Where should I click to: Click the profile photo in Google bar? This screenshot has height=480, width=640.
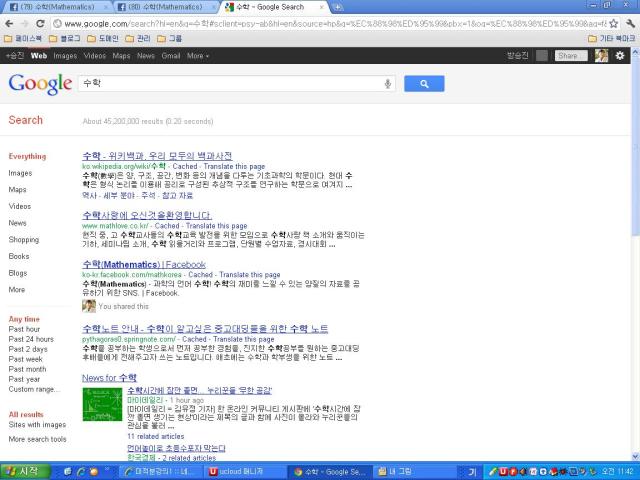point(601,56)
